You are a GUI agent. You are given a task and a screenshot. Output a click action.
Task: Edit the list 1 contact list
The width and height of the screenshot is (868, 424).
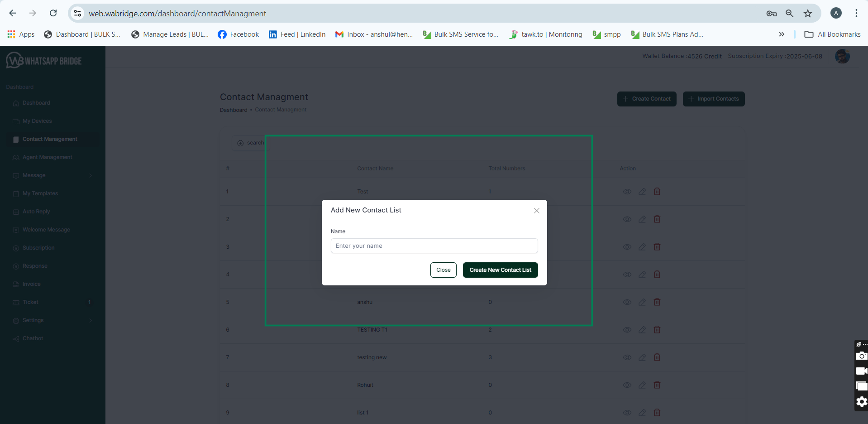tap(642, 413)
